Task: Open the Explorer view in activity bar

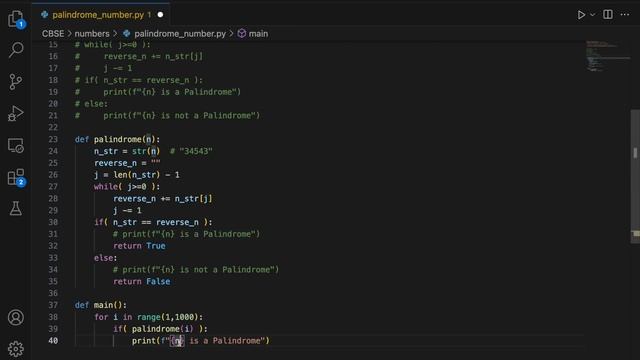Action: click(16, 19)
